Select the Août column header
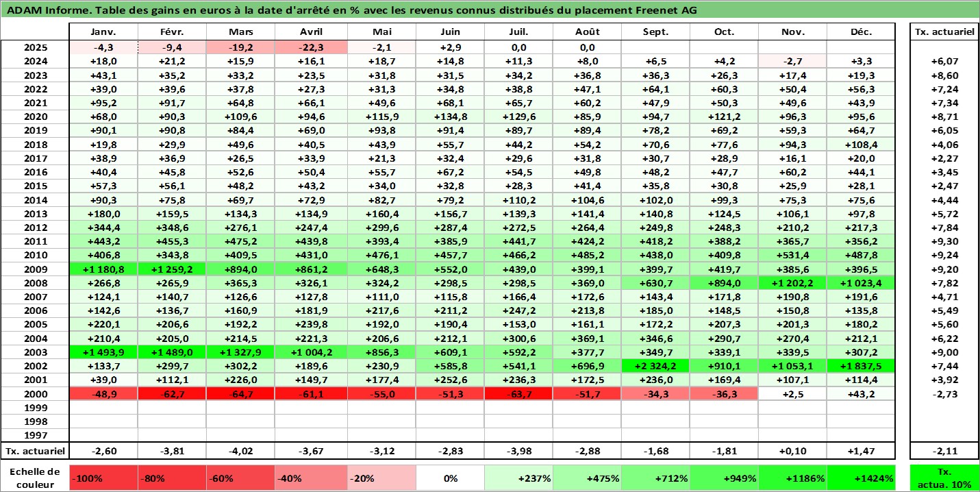980x492 pixels. point(587,32)
